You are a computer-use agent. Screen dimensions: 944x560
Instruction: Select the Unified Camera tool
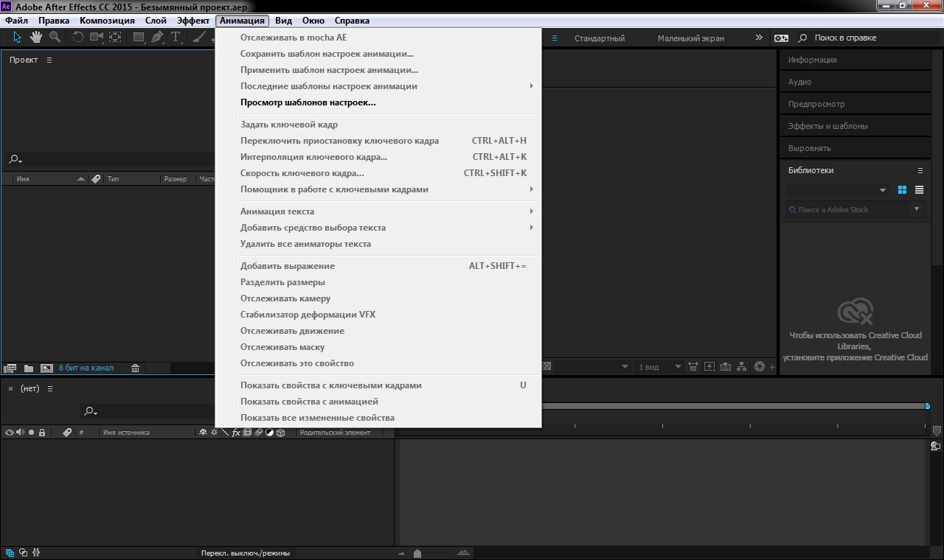(97, 37)
